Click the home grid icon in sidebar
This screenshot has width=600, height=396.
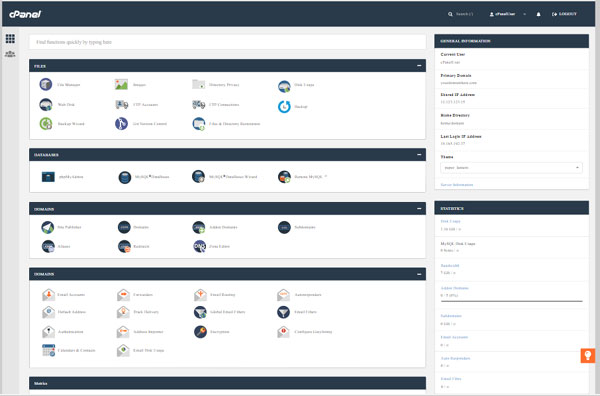(x=10, y=38)
